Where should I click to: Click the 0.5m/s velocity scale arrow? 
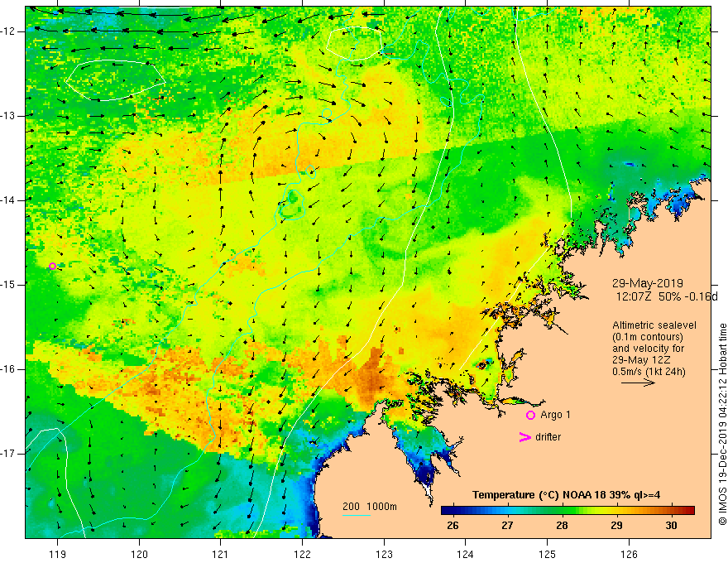(x=638, y=383)
